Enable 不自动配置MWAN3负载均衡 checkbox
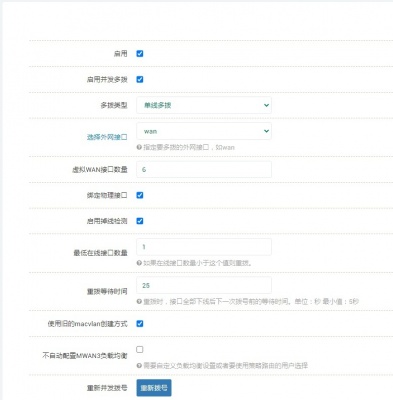The width and height of the screenshot is (393, 400). click(140, 349)
